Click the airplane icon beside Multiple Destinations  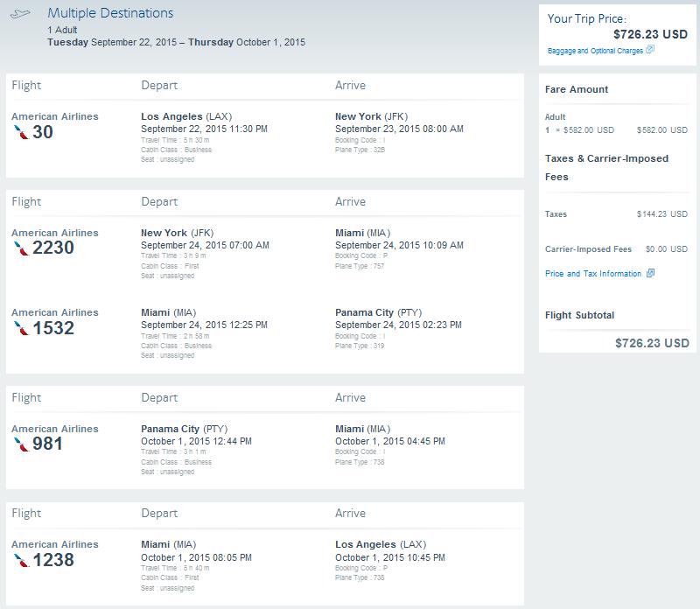[20, 13]
